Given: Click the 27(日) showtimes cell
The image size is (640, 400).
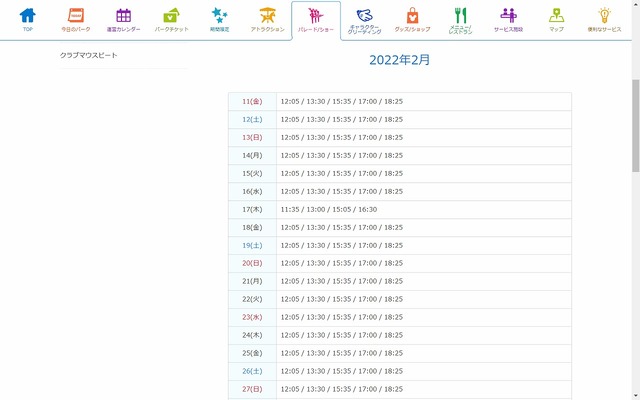Looking at the screenshot, I should 423,389.
